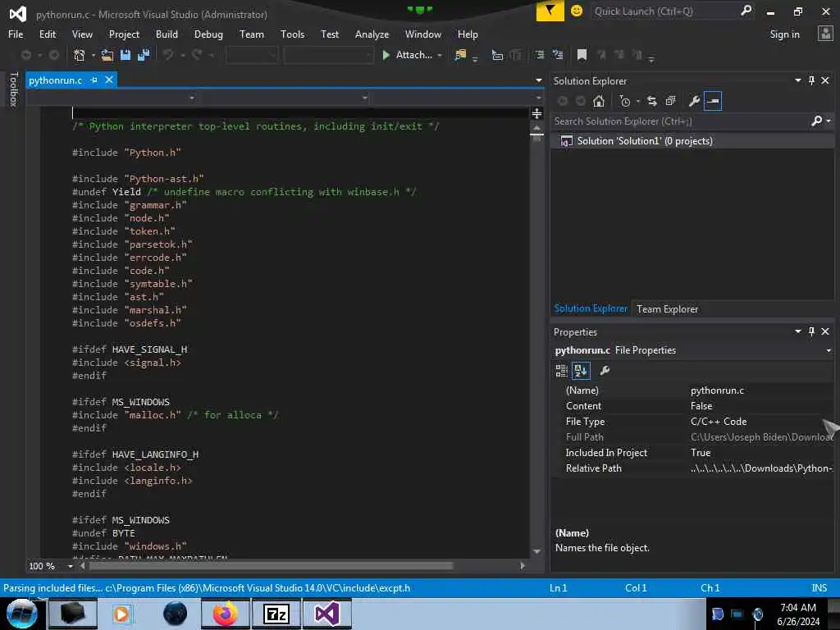The height and width of the screenshot is (630, 840).
Task: Click the Find in Files toolbar icon
Action: click(459, 55)
